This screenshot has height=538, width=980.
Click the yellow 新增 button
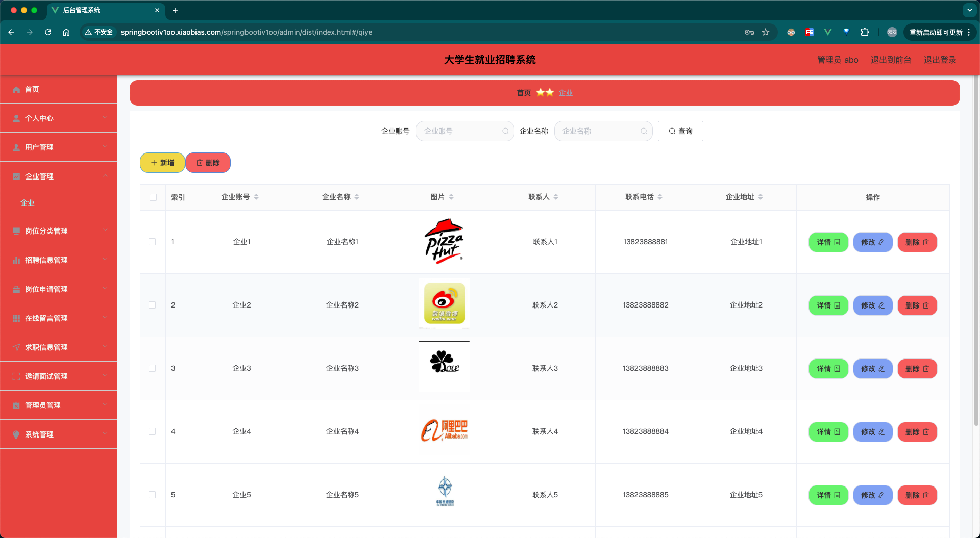coord(162,163)
